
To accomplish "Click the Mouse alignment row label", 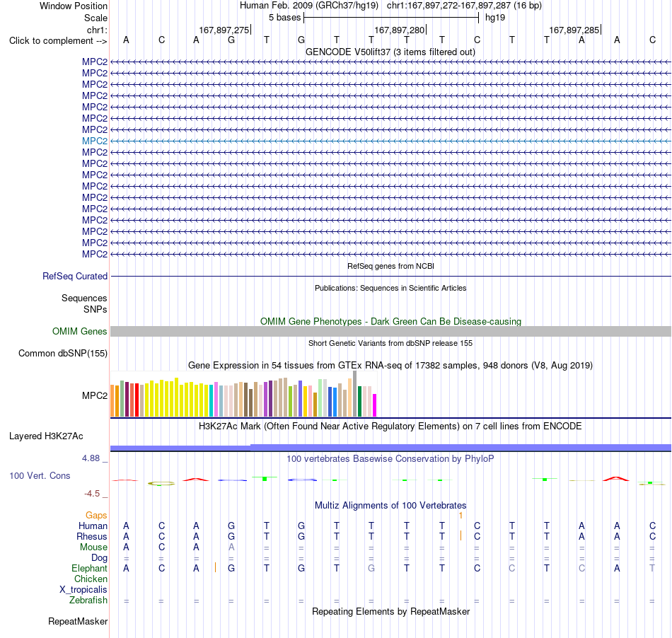I will pos(93,547).
